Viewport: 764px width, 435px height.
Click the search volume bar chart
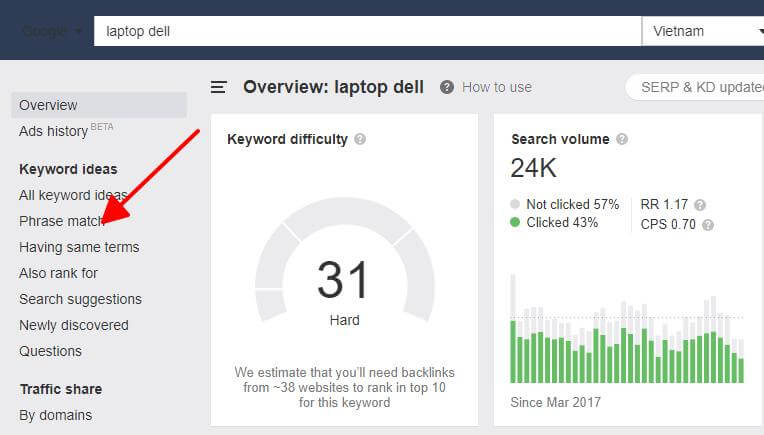pyautogui.click(x=627, y=329)
